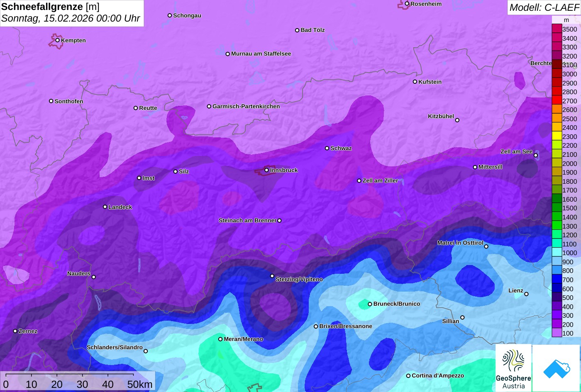Viewport: 581px width, 392px height.
Task: Click the Kitzbühel marker dot
Action: 457,120
